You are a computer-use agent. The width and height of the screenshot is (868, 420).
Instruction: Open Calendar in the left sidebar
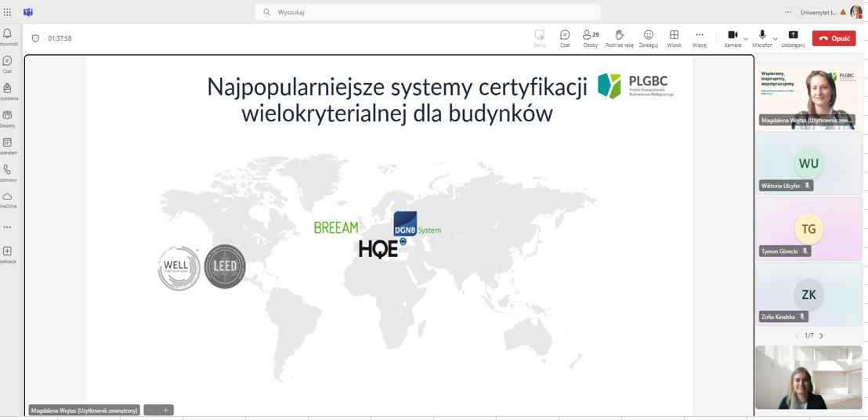pos(7,146)
